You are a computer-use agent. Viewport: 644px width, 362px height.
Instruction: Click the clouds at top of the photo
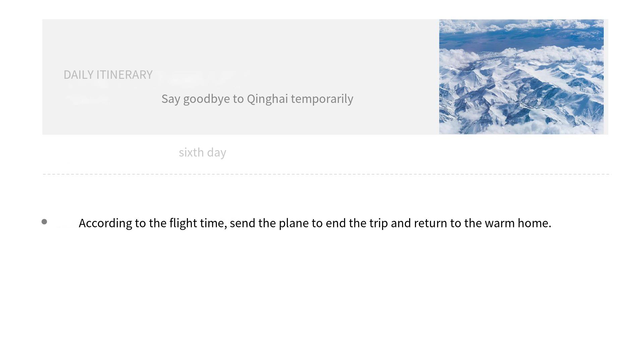[x=521, y=25]
